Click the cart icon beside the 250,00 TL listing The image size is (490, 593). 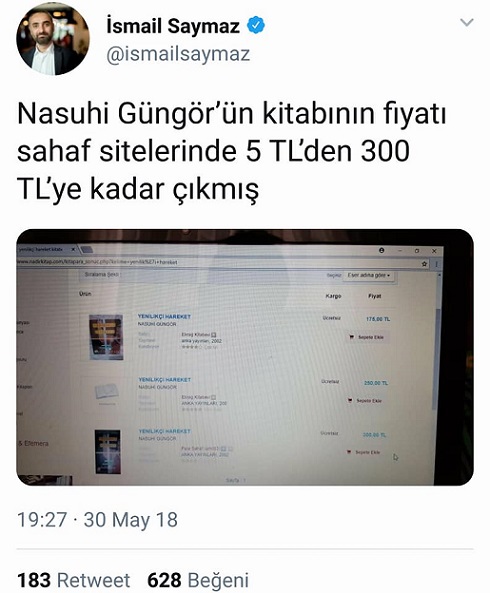point(350,400)
